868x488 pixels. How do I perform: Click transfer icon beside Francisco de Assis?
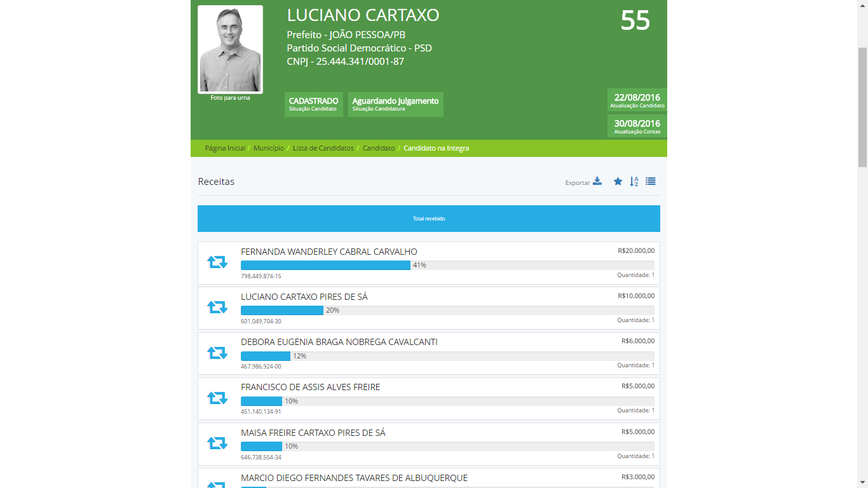click(217, 398)
